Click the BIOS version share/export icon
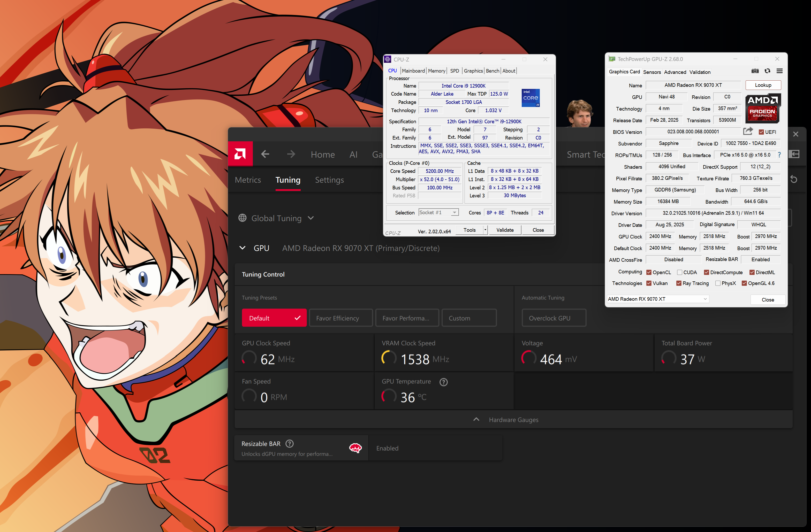The width and height of the screenshot is (811, 532). click(x=748, y=131)
